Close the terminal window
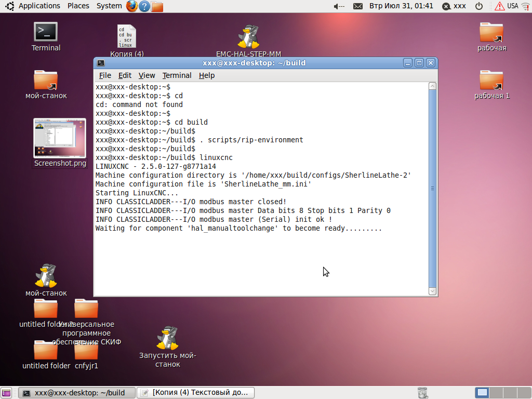This screenshot has width=532, height=399. click(431, 63)
